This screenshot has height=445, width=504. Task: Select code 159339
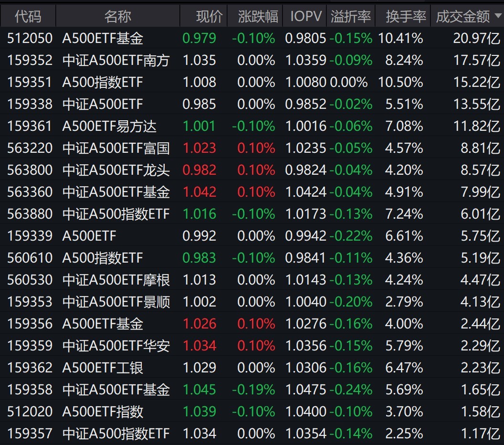(30, 236)
